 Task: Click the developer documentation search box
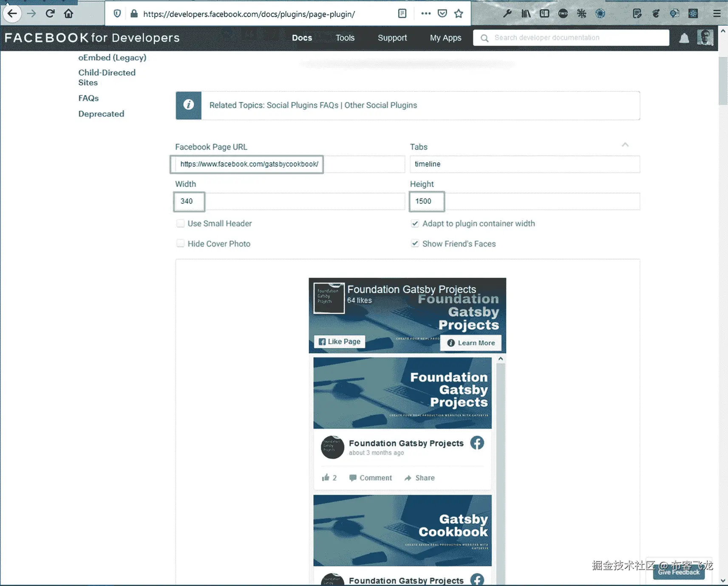571,38
